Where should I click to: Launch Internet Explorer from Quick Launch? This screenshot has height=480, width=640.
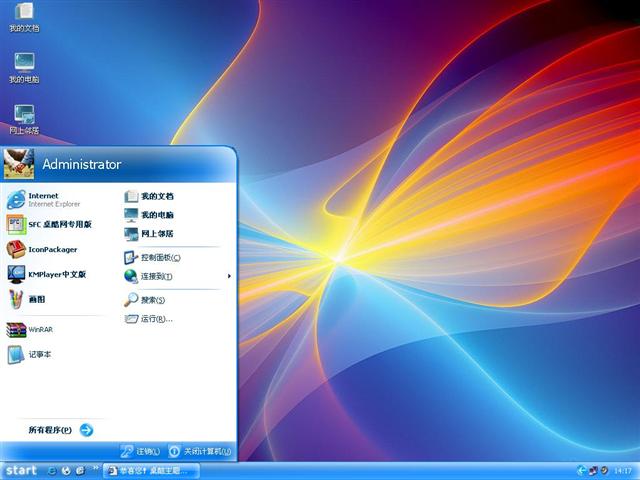tap(52, 471)
